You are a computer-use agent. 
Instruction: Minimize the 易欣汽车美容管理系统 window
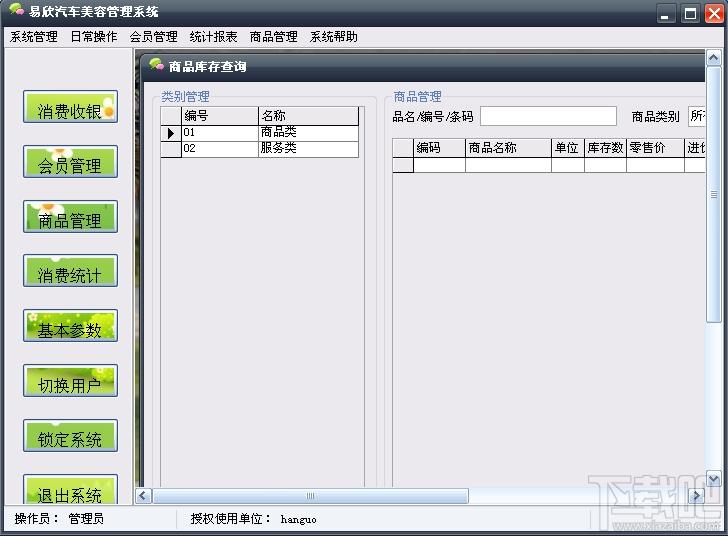(x=666, y=14)
